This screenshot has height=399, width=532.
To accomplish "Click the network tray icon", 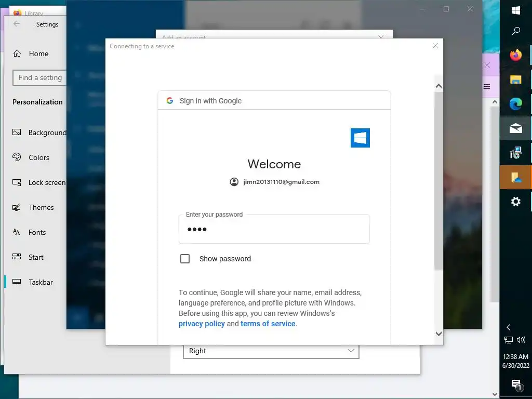I will pos(508,340).
